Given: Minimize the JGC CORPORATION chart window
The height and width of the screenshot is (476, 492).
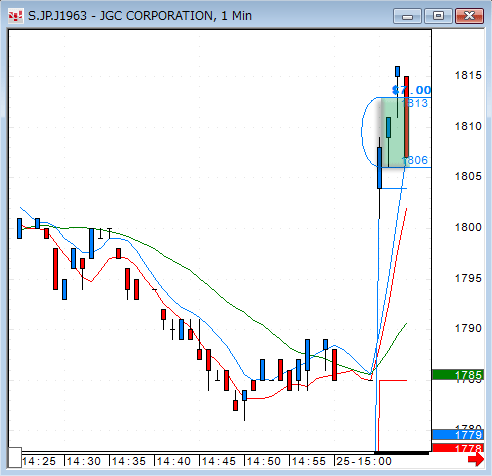Looking at the screenshot, I should [407, 16].
